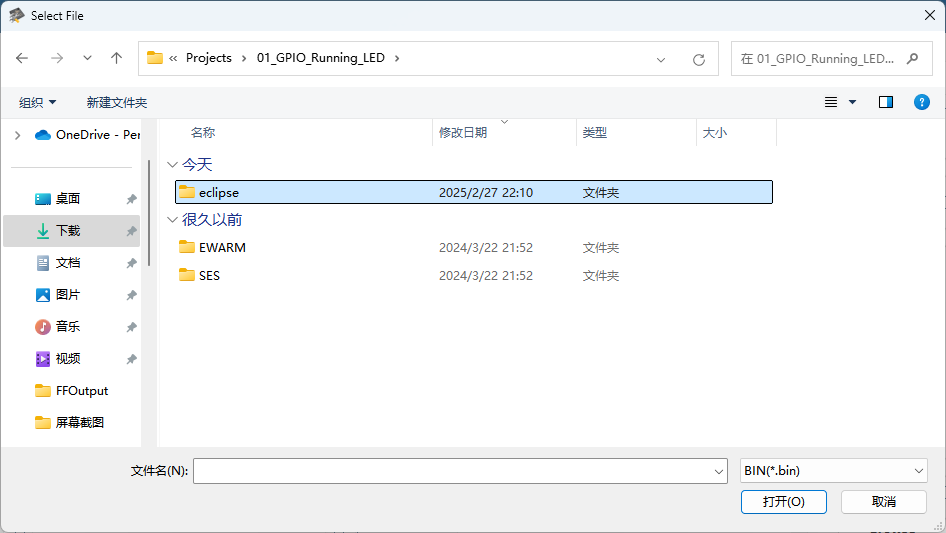Open the eclipse folder
The image size is (946, 533).
218,192
